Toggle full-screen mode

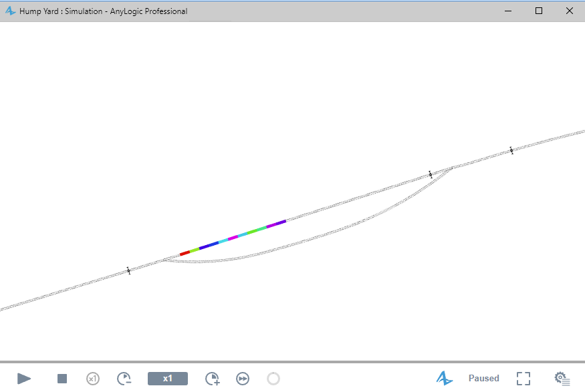(x=523, y=379)
